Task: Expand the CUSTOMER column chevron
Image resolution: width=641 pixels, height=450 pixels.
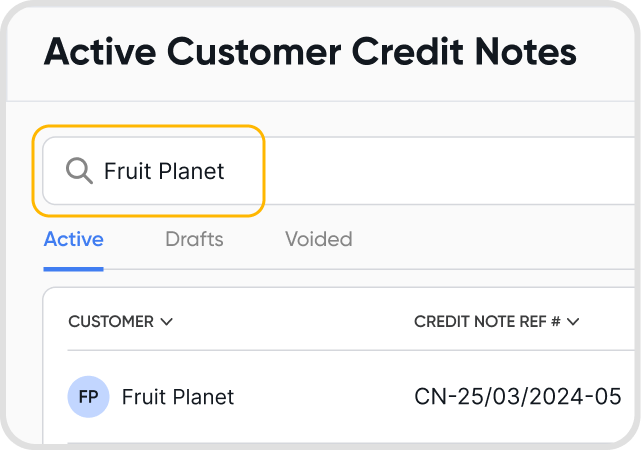Action: coord(167,322)
